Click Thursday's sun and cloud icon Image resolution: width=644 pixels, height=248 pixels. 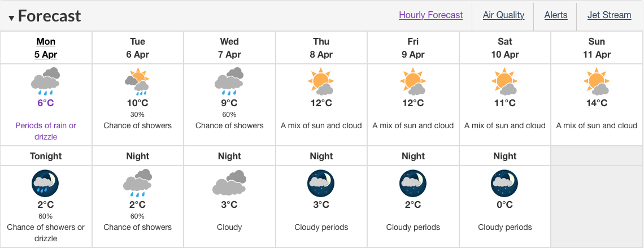[x=321, y=82]
